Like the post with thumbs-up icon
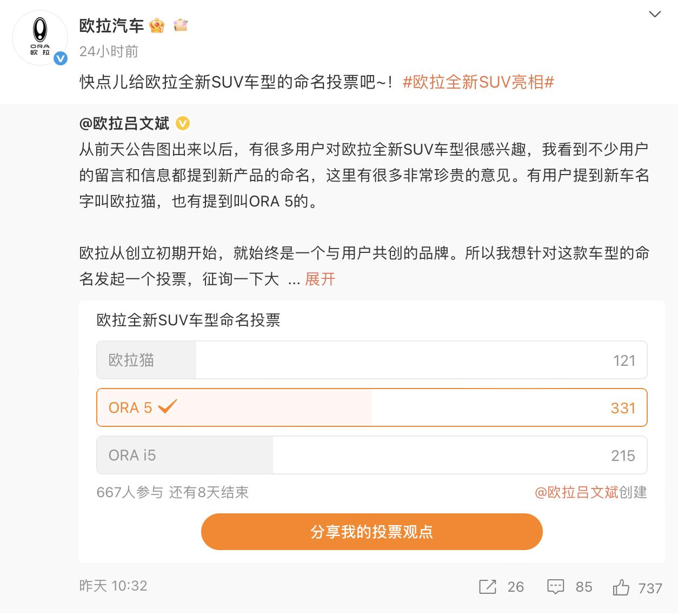Screen dimensions: 678x616 [621, 587]
